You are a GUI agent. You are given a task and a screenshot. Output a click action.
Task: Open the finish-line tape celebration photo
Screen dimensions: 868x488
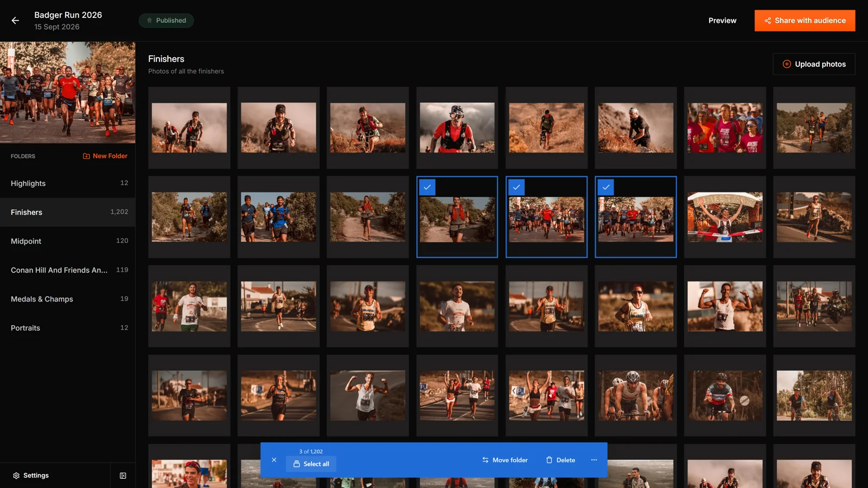(725, 217)
